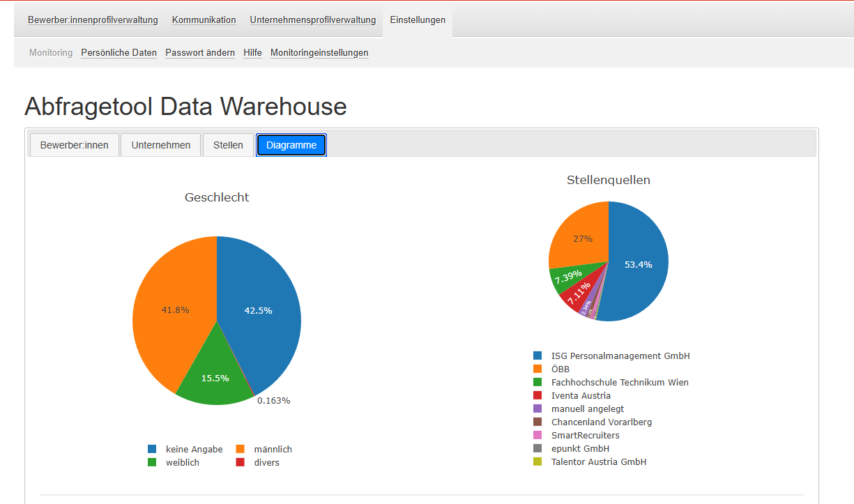This screenshot has width=854, height=504.
Task: Click the weiblich legend label
Action: click(x=183, y=462)
